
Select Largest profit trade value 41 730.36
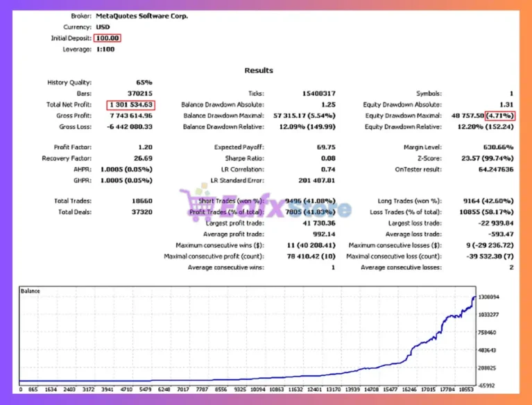pos(319,223)
